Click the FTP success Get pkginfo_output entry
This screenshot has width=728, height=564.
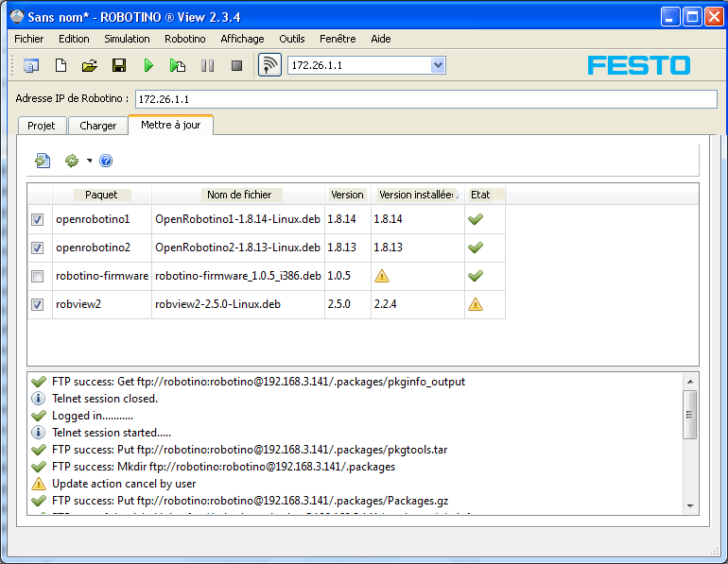(x=259, y=382)
